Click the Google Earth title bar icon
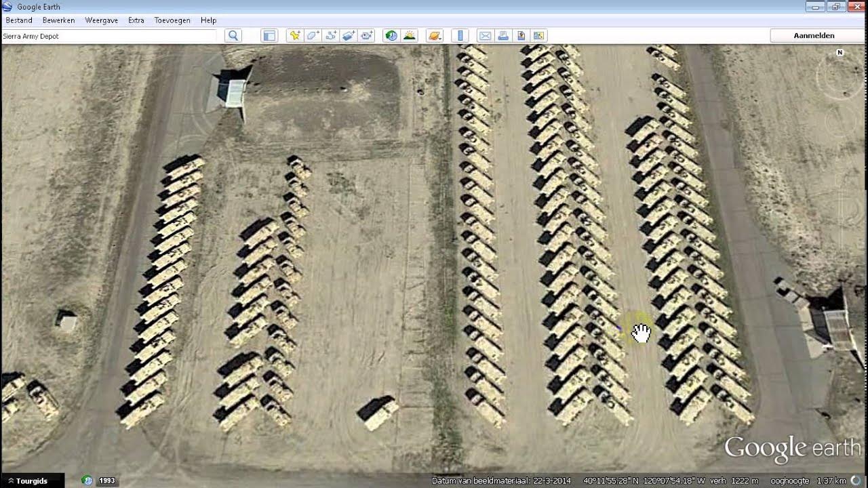 7,7
